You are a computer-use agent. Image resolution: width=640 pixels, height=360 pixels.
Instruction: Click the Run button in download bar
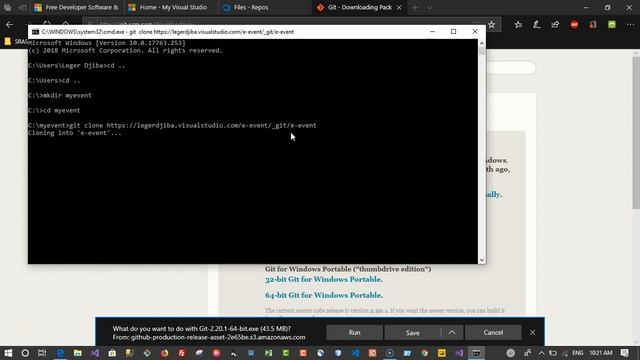(x=354, y=332)
